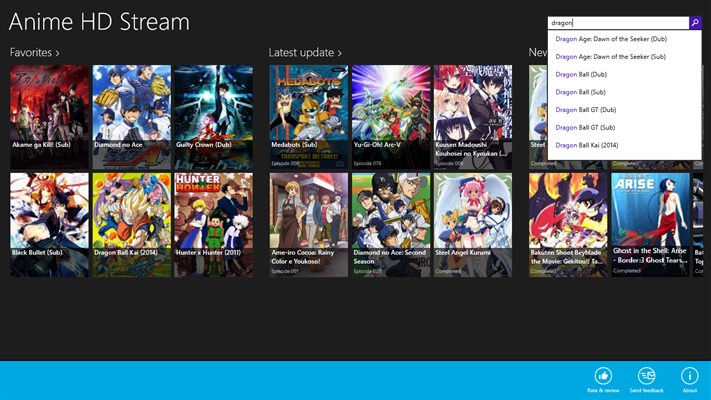
Task: Select suggestion Dragon Age: Dawn of the Seeker (Sub)
Action: (x=624, y=57)
